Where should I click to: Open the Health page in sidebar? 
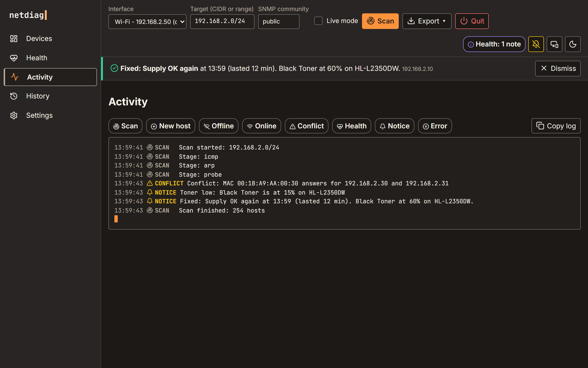(x=50, y=58)
